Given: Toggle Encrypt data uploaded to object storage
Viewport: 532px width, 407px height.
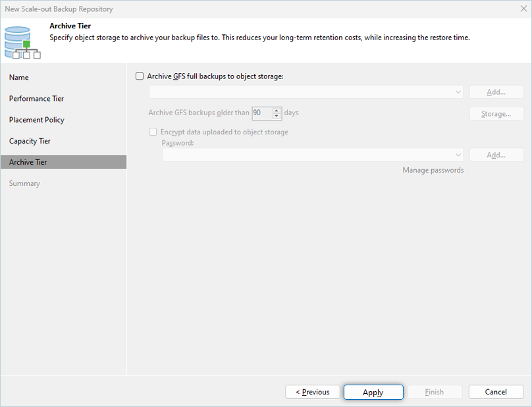Looking at the screenshot, I should (x=153, y=132).
